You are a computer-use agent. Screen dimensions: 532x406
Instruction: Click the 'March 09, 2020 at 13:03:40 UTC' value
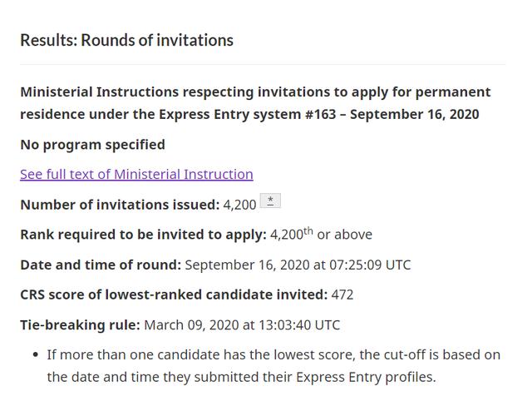click(x=242, y=324)
